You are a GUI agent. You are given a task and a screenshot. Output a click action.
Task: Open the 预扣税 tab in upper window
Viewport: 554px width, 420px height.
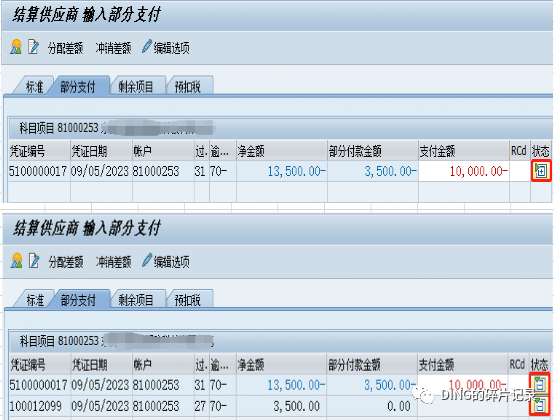(x=188, y=87)
